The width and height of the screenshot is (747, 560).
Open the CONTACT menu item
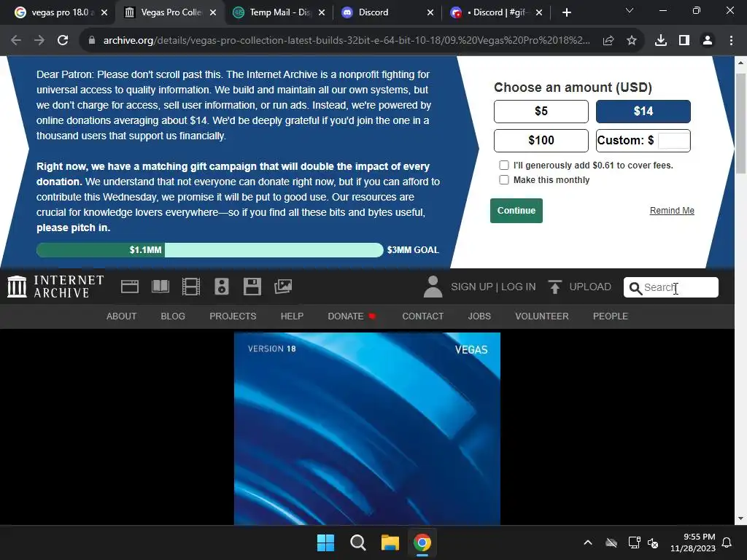pyautogui.click(x=422, y=316)
